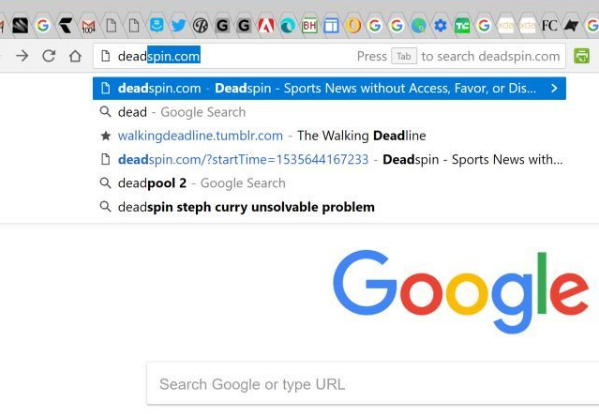Click the browser Forward arrow
Screen dimensions: 599x414
(x=22, y=56)
